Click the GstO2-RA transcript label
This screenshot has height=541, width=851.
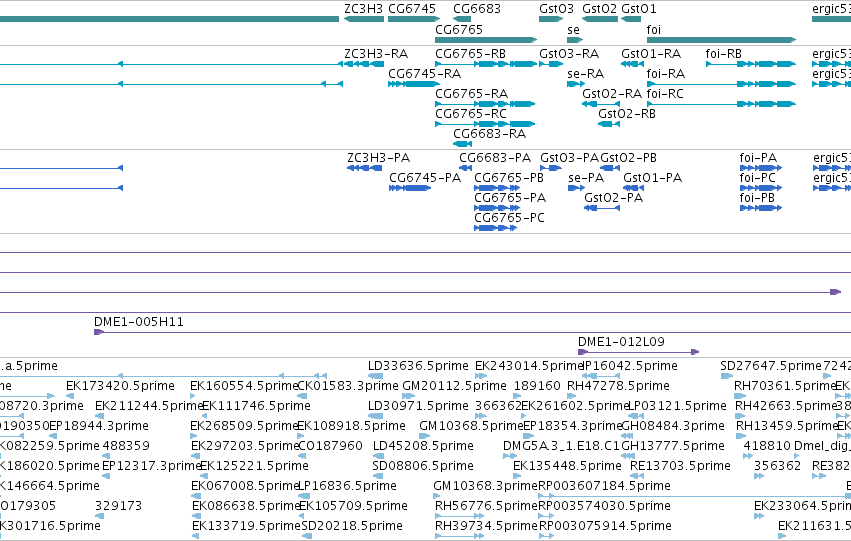pyautogui.click(x=612, y=94)
